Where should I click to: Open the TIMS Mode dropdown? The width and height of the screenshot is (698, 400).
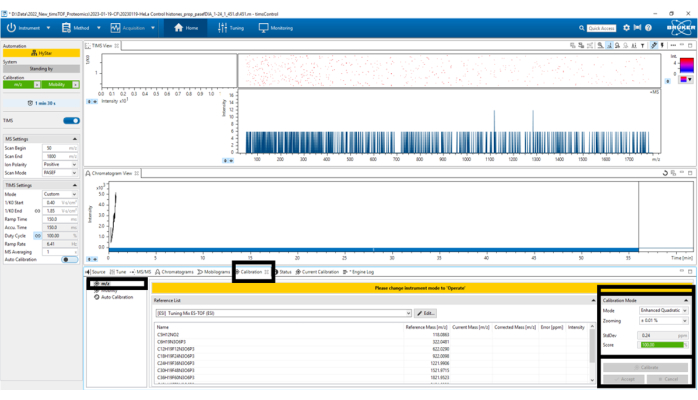click(x=60, y=194)
